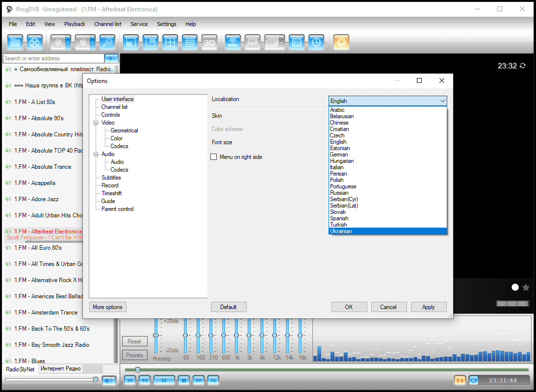Toggle the orange equalizer button
The height and width of the screenshot is (392, 536).
tap(460, 380)
